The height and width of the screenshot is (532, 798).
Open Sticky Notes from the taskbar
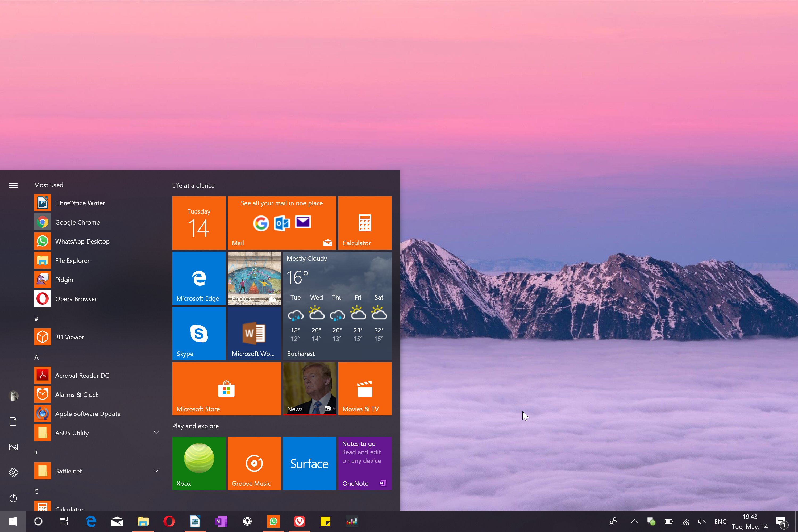pos(325,521)
